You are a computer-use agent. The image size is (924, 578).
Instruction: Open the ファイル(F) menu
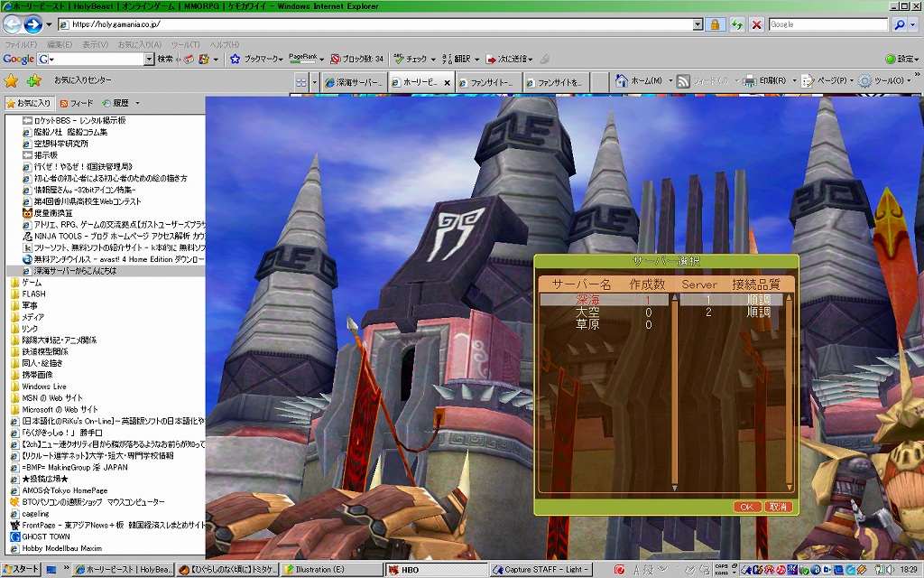click(x=21, y=44)
